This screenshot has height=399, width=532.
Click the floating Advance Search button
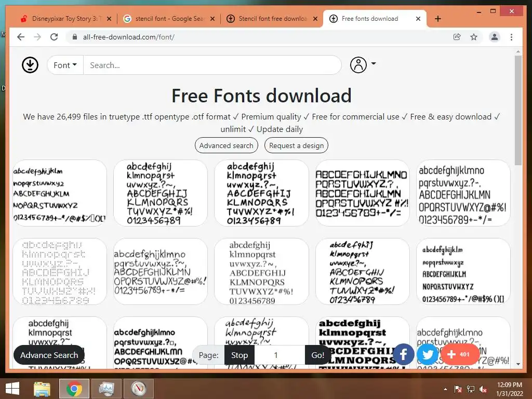[49, 355]
